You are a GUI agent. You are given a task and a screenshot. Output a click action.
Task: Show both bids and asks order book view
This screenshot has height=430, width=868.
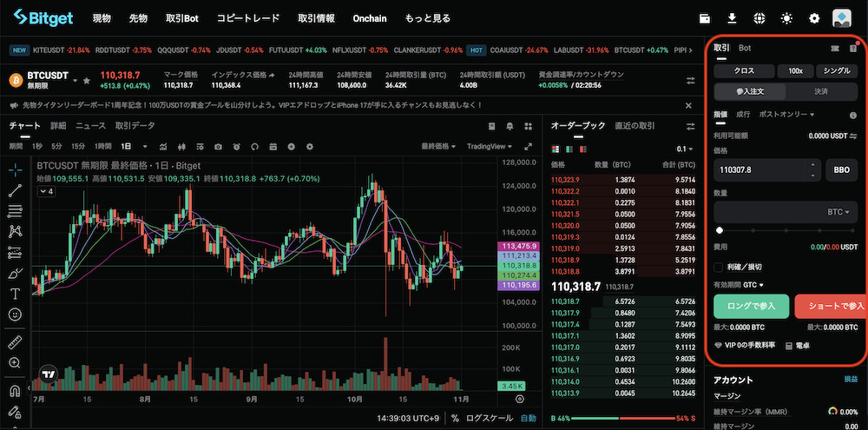(x=556, y=149)
